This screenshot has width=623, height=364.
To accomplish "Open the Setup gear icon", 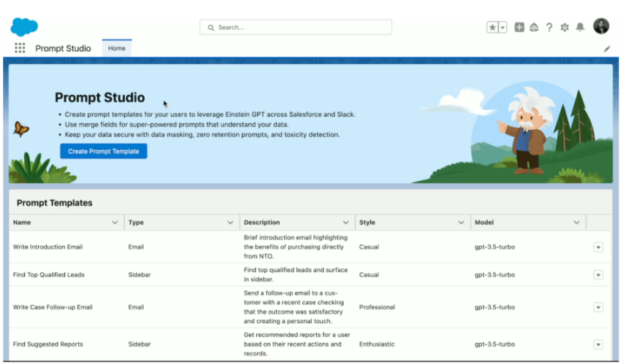I will click(x=565, y=28).
